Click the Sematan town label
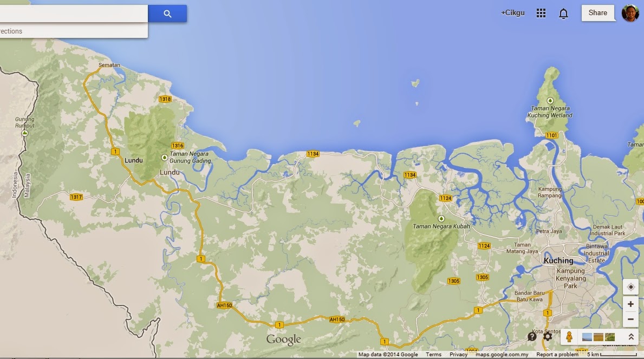This screenshot has width=644, height=359. 109,65
